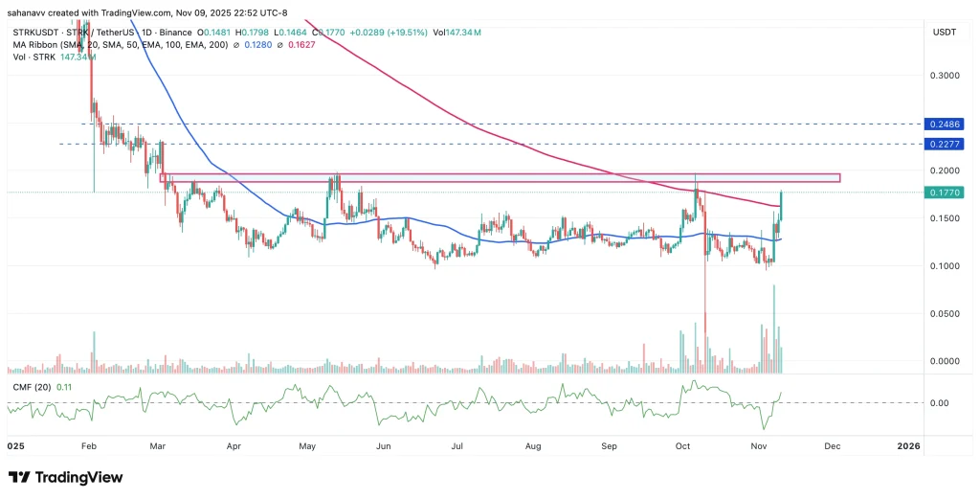
Task: Click the TradingView logo at bottom left
Action: (x=65, y=477)
